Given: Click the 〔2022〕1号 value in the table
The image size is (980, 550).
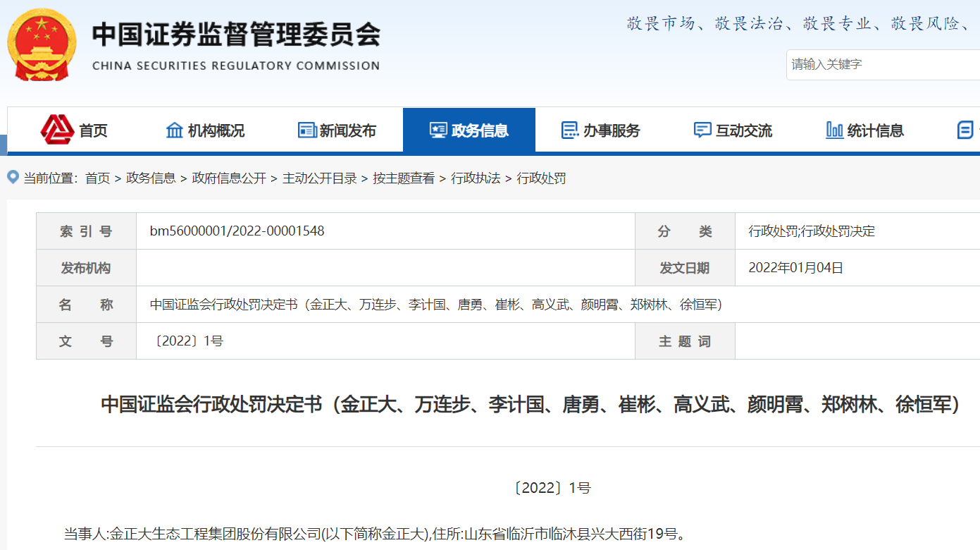Looking at the screenshot, I should [187, 341].
